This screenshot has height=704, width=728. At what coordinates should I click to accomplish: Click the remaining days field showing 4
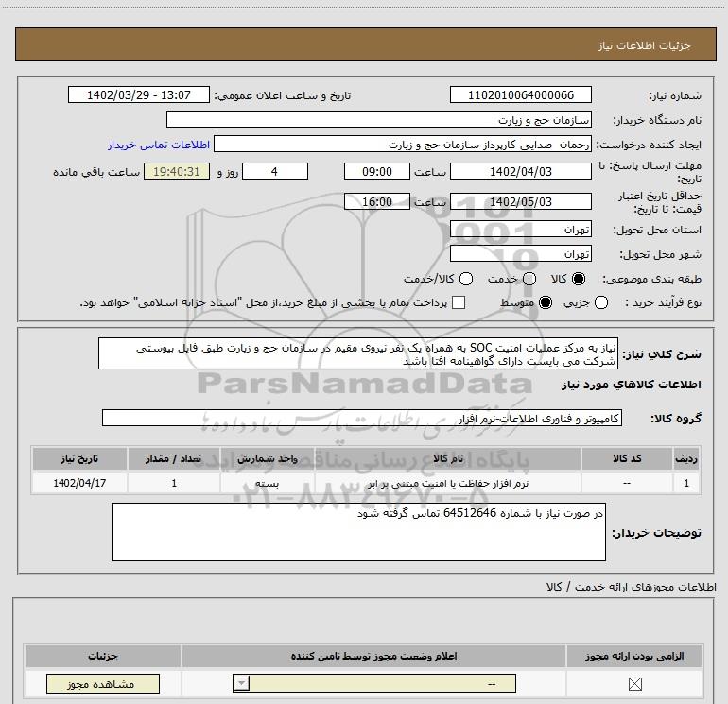point(275,172)
